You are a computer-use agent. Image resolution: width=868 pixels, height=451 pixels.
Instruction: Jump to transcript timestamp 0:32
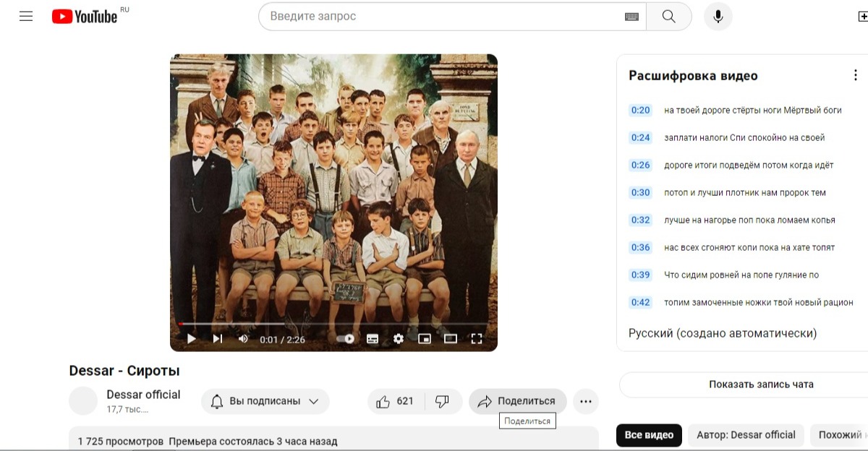point(641,220)
